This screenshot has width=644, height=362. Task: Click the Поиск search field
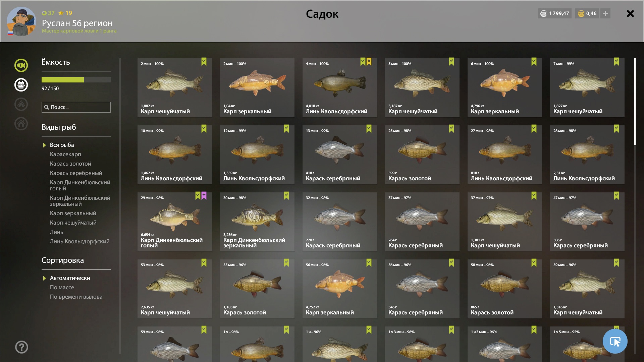76,107
